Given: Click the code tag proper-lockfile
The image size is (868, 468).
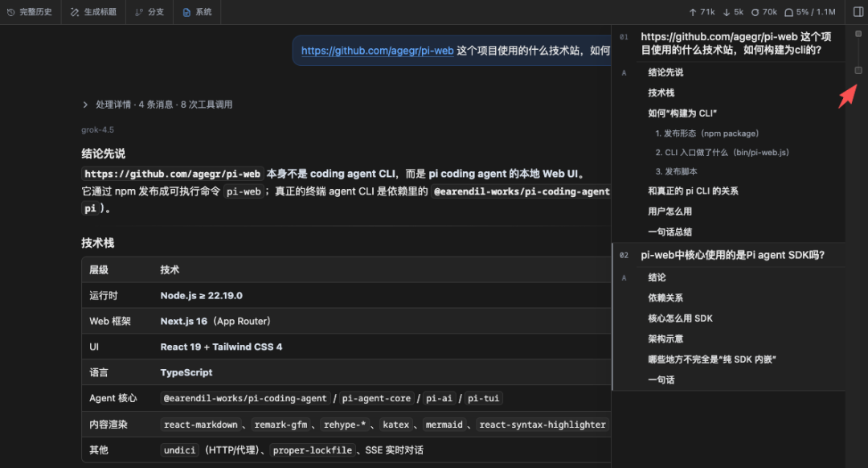Looking at the screenshot, I should pyautogui.click(x=312, y=450).
